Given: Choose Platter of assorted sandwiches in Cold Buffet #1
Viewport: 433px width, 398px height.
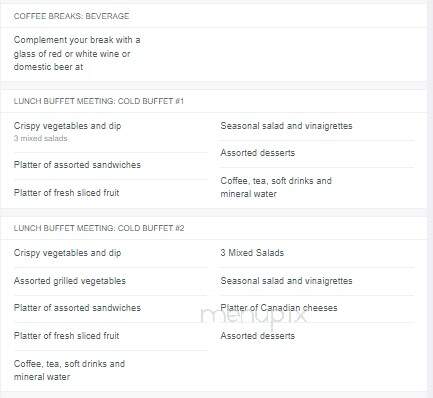Looking at the screenshot, I should [x=77, y=165].
